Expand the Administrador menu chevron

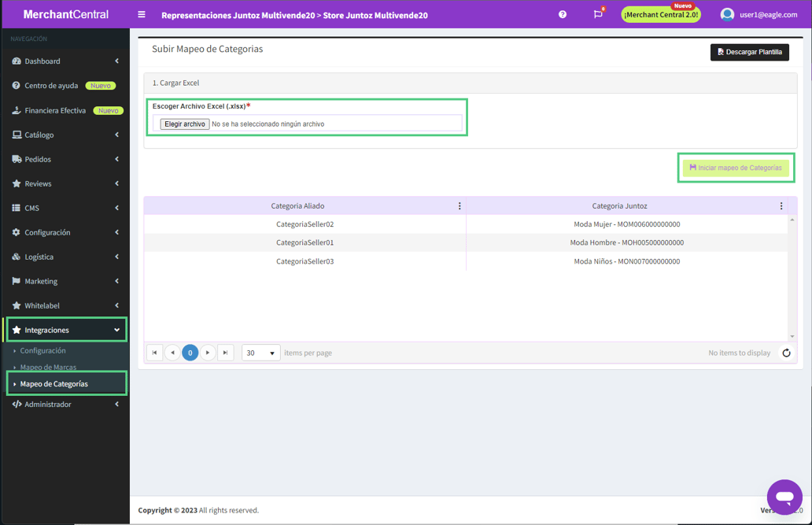116,405
